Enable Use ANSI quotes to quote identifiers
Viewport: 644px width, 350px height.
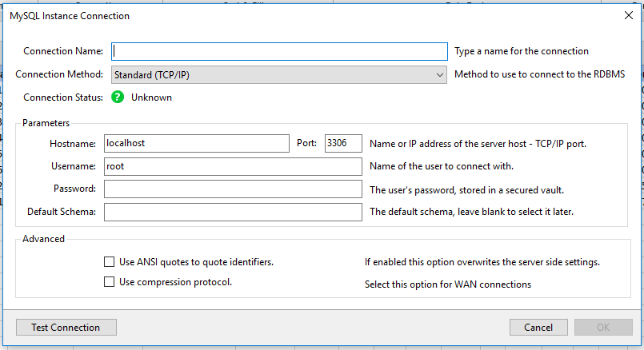[110, 262]
